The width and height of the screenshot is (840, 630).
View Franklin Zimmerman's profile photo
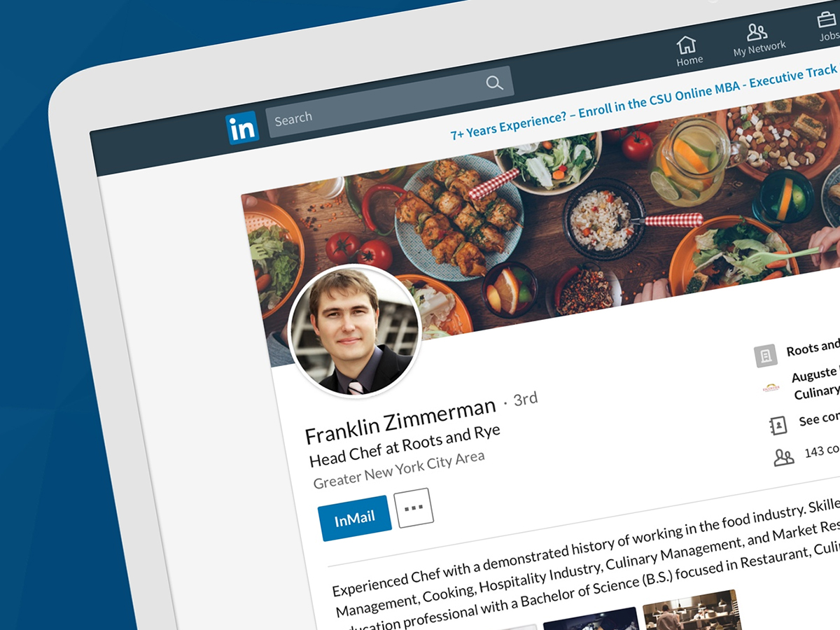[354, 331]
